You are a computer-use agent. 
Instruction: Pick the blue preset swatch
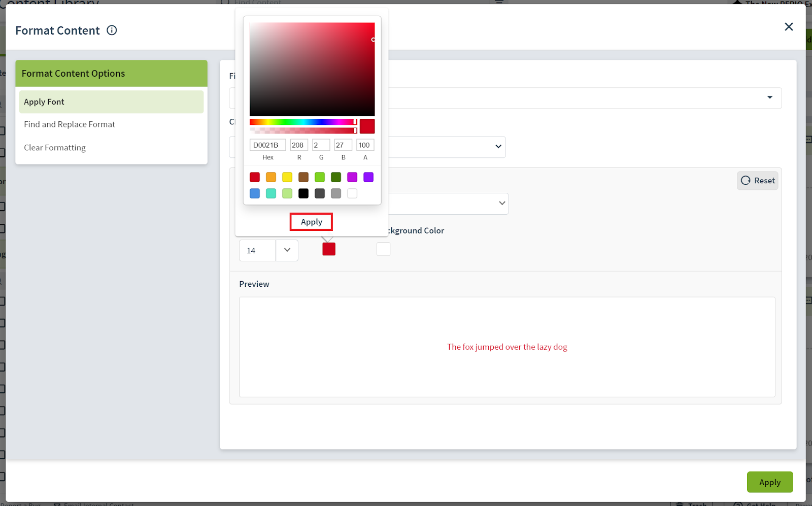(255, 193)
